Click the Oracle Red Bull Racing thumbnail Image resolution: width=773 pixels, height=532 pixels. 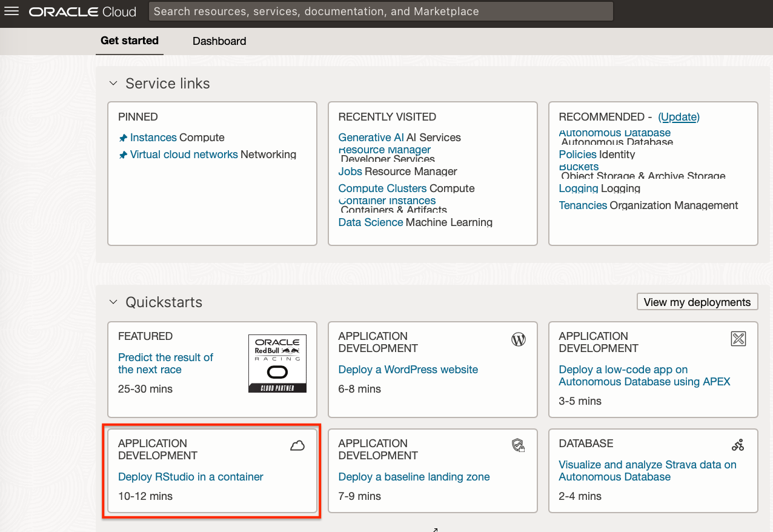tap(277, 363)
